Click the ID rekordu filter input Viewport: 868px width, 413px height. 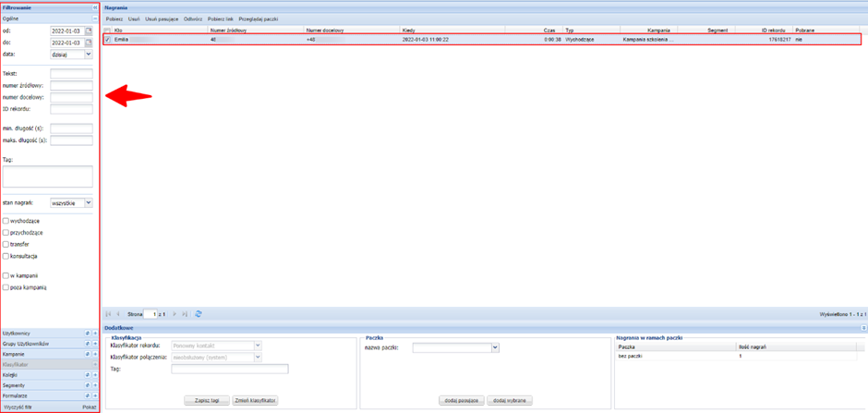[x=71, y=108]
